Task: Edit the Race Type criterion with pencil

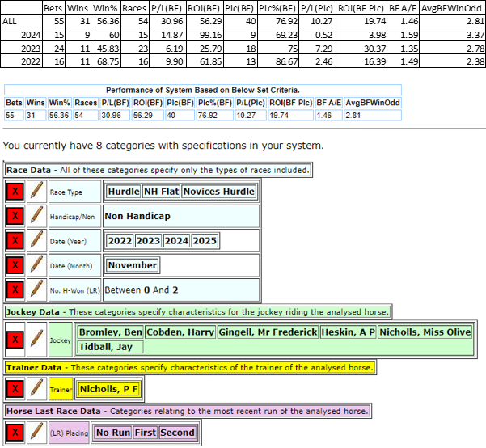Action: 36,192
